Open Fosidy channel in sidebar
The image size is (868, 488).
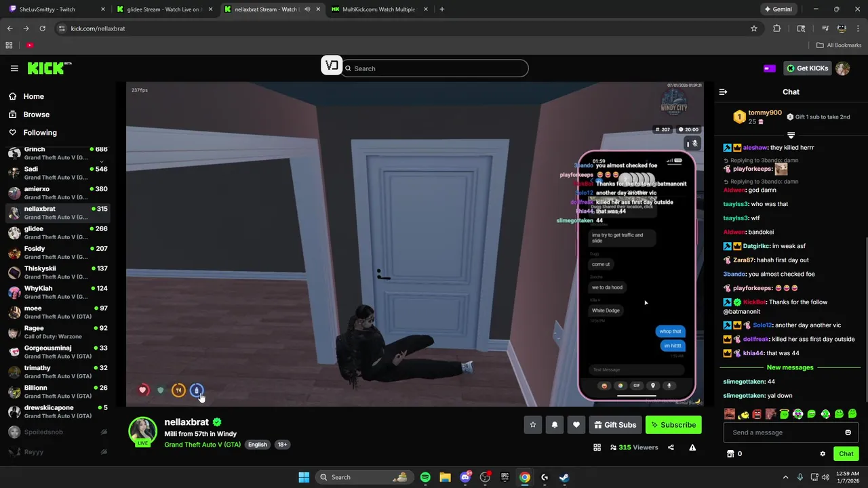point(58,253)
